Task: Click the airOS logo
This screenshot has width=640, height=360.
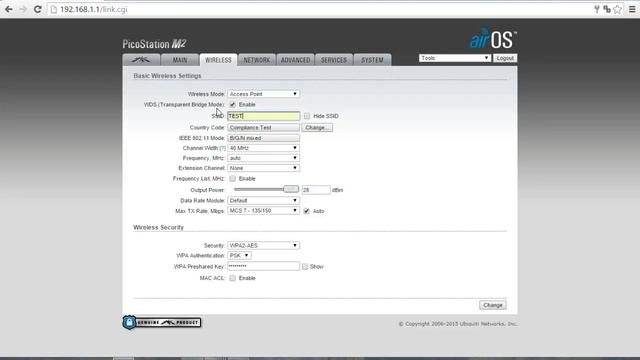Action: click(493, 39)
